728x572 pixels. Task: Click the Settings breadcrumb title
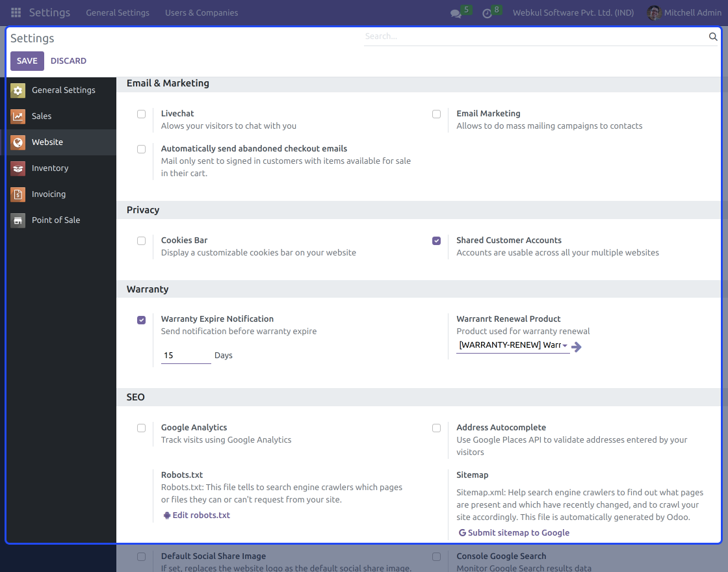[32, 38]
